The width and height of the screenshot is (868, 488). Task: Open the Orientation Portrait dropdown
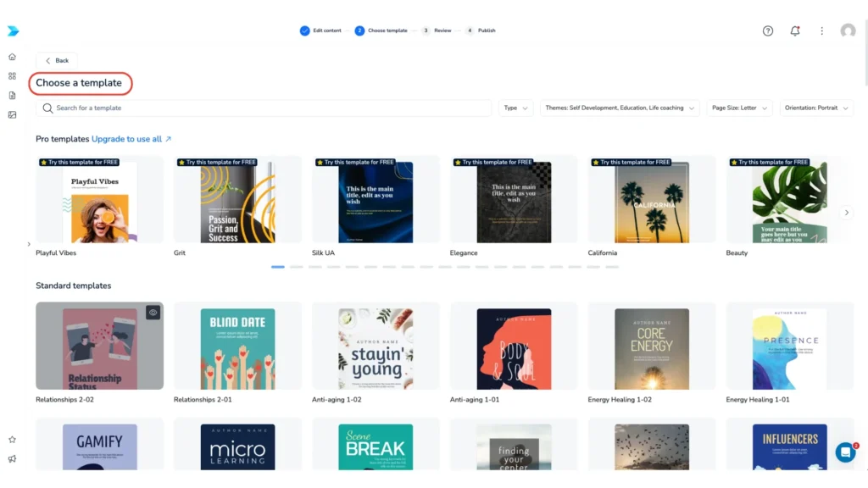click(x=816, y=108)
